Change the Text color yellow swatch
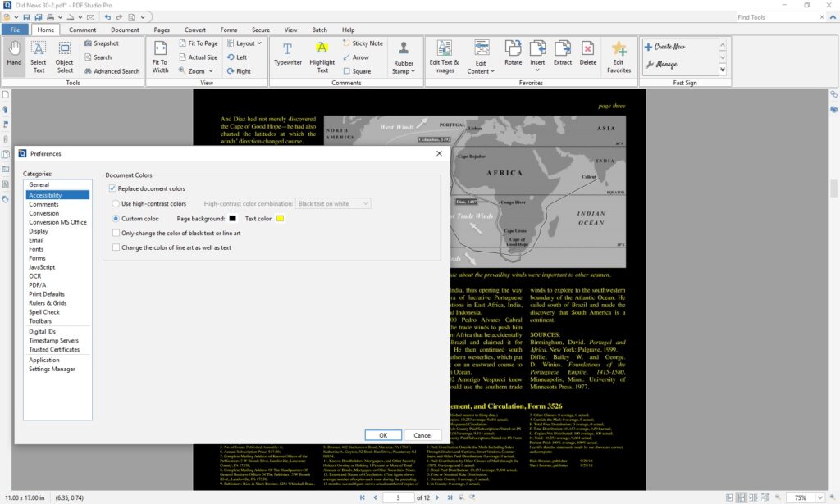840x504 pixels. pos(278,219)
